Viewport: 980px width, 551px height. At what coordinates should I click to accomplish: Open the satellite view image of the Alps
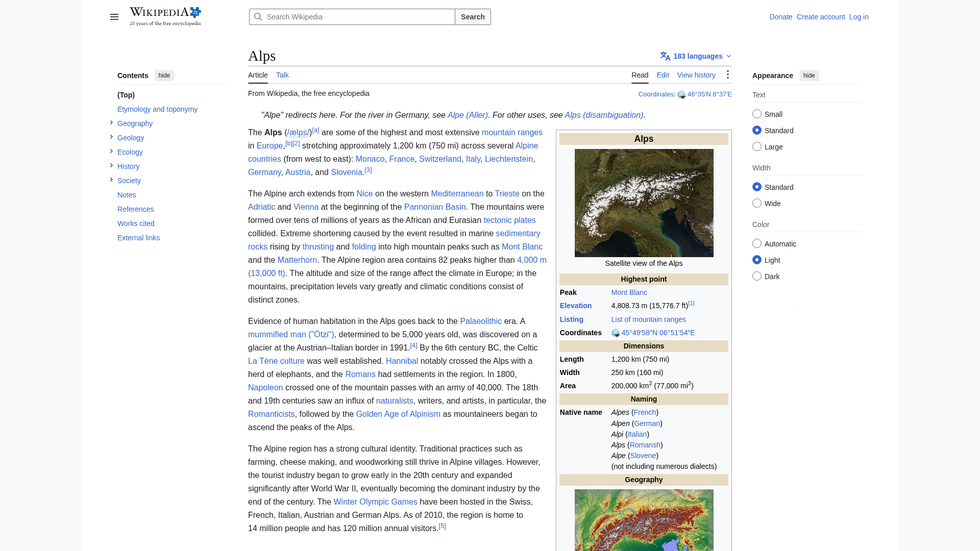click(644, 203)
